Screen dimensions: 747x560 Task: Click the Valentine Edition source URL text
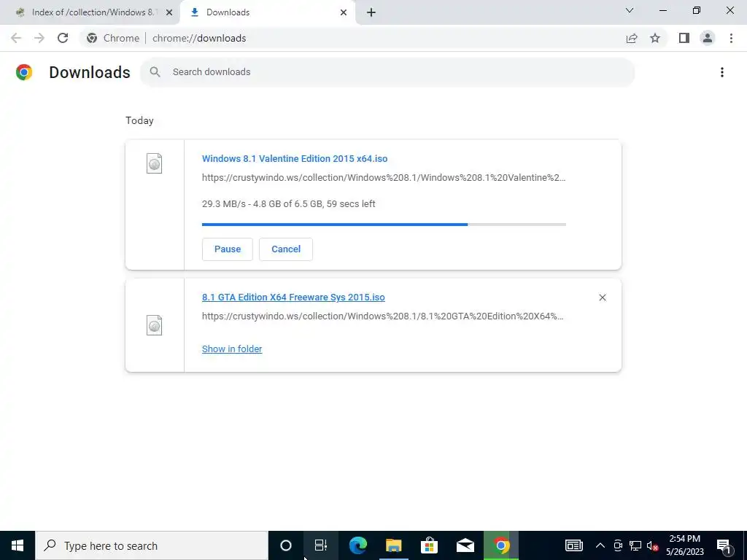click(384, 178)
